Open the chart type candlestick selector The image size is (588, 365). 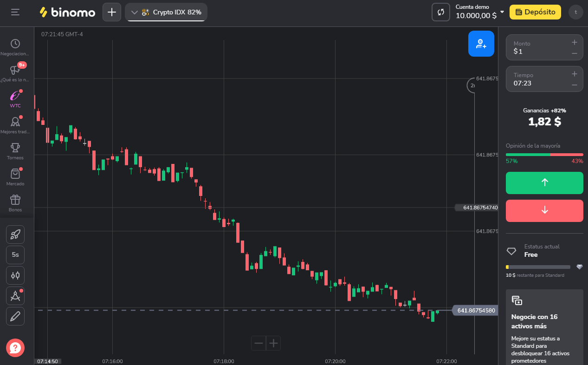pos(15,275)
